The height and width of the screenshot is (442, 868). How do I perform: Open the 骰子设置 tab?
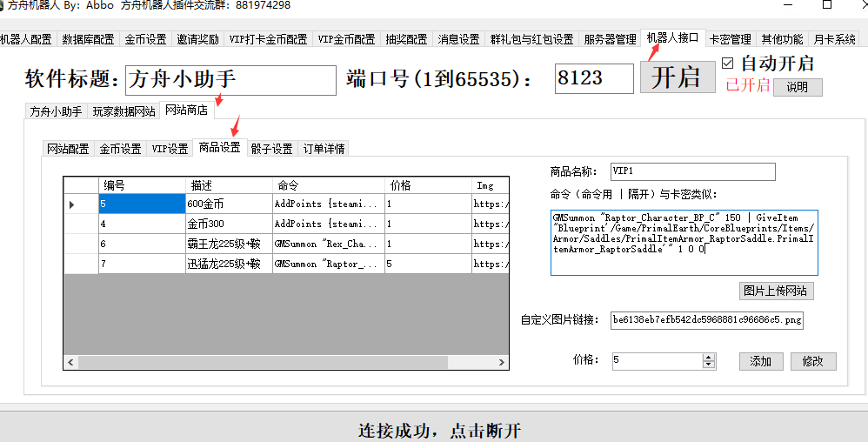[x=272, y=149]
